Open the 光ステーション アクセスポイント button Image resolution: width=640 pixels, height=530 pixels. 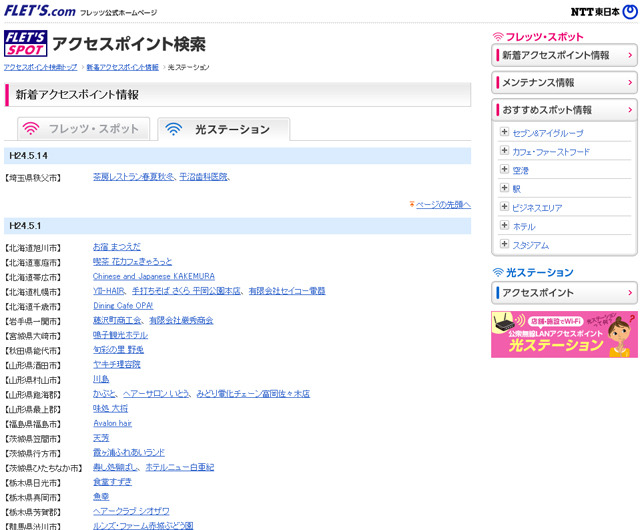click(564, 293)
